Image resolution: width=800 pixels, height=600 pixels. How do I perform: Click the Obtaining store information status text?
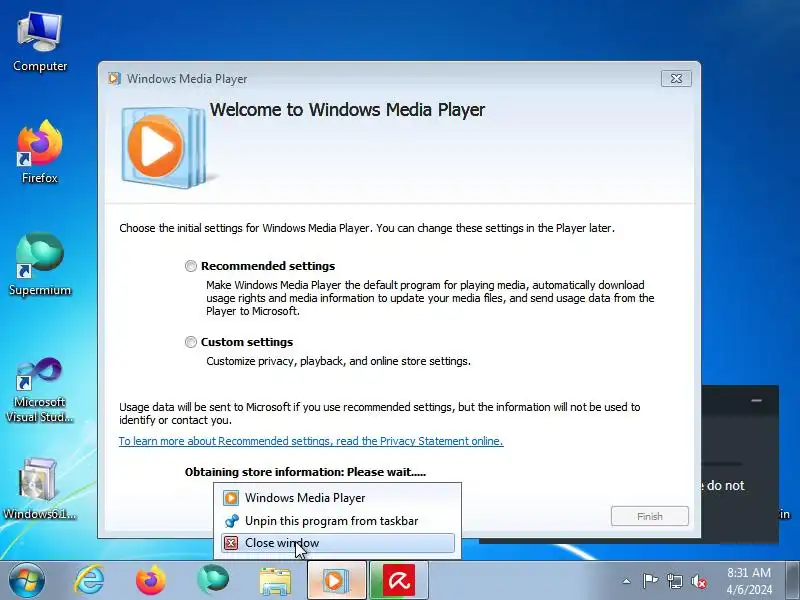(305, 472)
